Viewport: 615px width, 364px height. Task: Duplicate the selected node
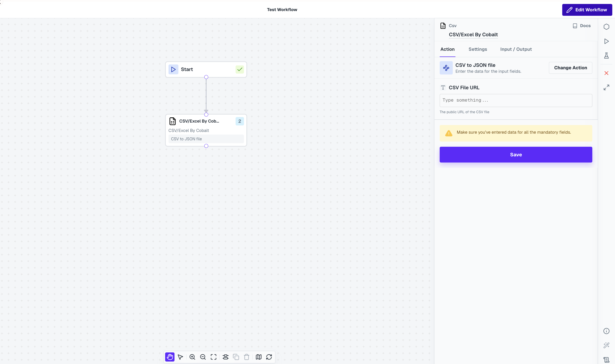(236, 357)
